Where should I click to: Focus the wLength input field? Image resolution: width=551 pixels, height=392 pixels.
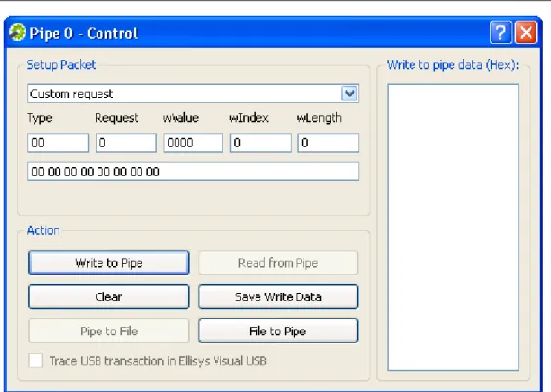(x=329, y=142)
